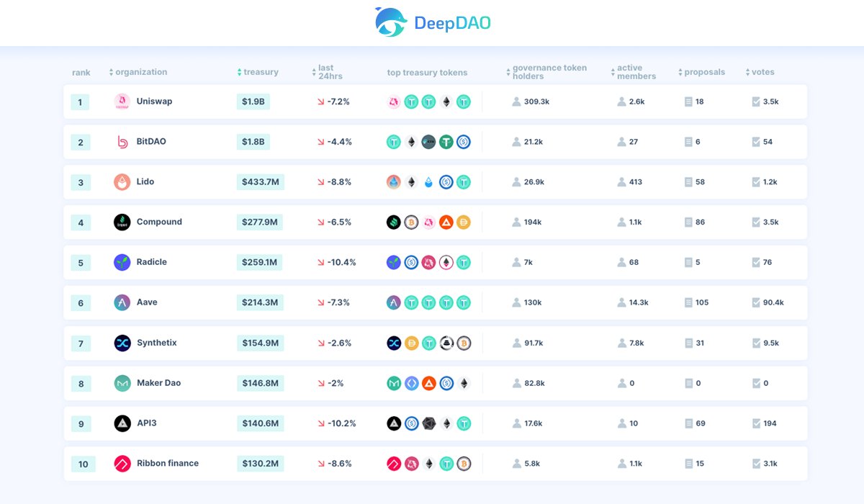Viewport: 864px width, 504px height.
Task: Click BitDAO treasury value $1.8B
Action: pyautogui.click(x=253, y=143)
